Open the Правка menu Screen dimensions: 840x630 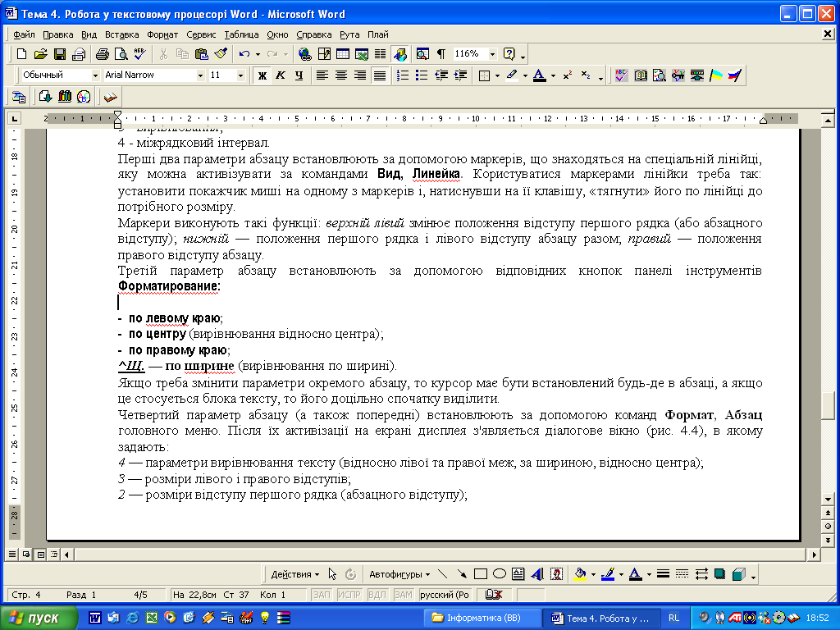coord(58,34)
